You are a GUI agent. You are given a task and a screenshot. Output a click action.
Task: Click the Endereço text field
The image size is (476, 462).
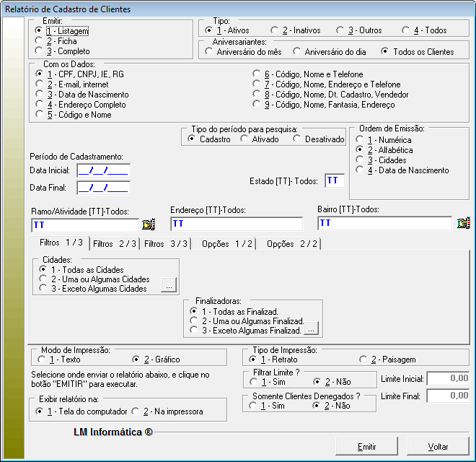236,224
